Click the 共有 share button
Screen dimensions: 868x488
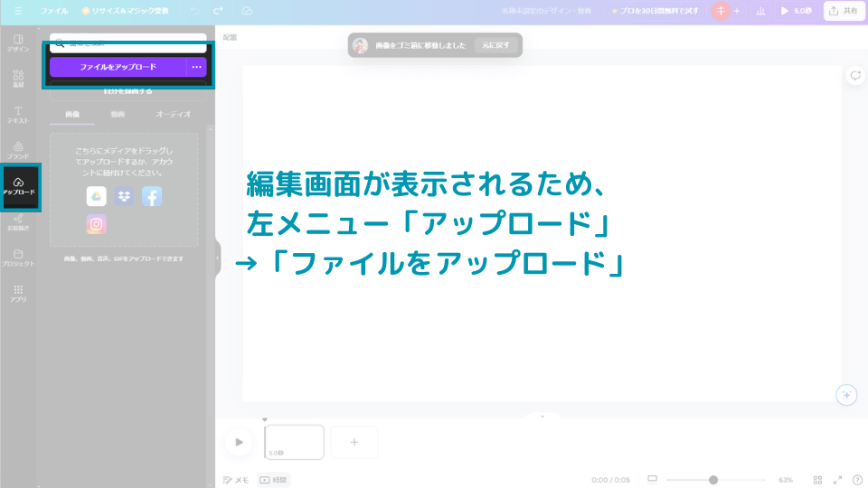(844, 11)
